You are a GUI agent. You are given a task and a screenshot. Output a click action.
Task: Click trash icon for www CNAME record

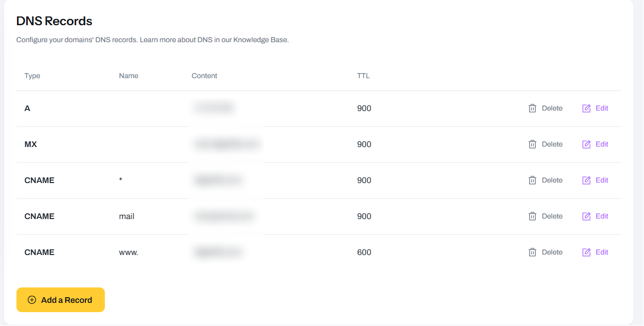point(532,252)
